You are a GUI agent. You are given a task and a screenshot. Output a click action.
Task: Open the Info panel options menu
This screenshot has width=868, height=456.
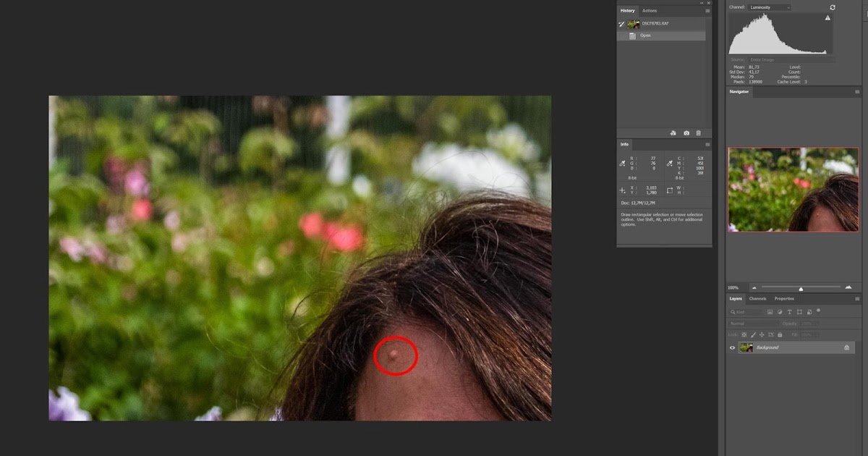pyautogui.click(x=707, y=144)
